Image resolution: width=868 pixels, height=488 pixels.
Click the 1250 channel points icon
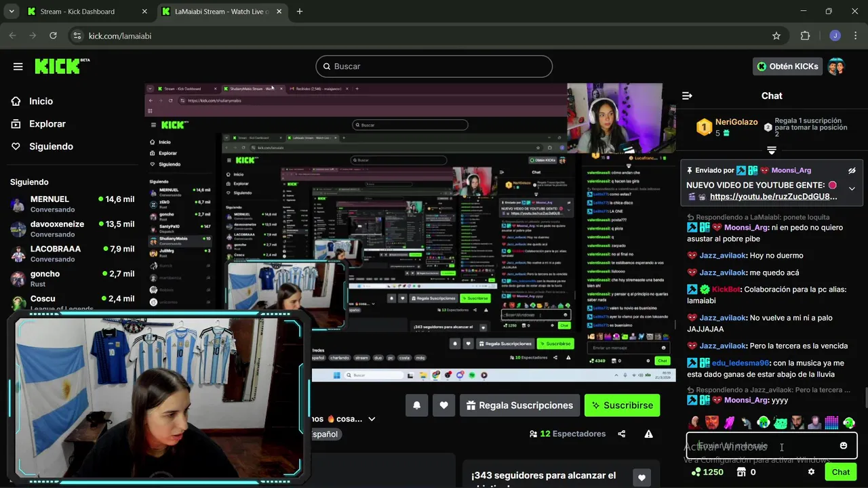click(696, 472)
